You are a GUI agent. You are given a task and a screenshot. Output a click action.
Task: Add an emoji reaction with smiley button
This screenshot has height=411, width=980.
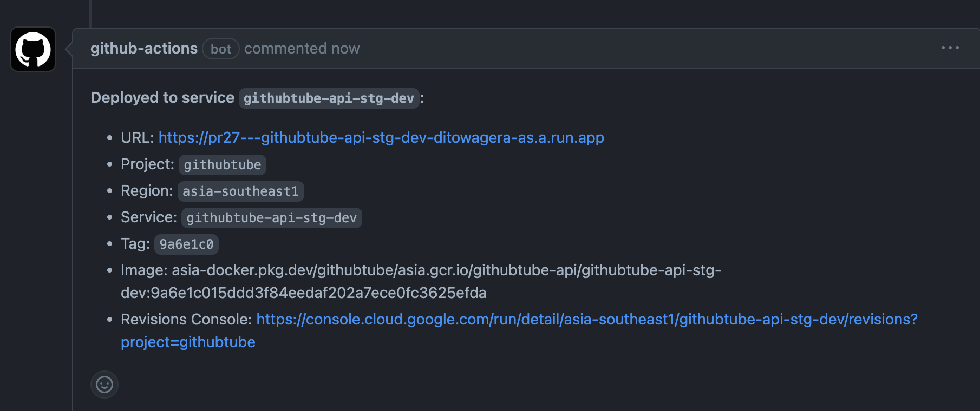[104, 385]
